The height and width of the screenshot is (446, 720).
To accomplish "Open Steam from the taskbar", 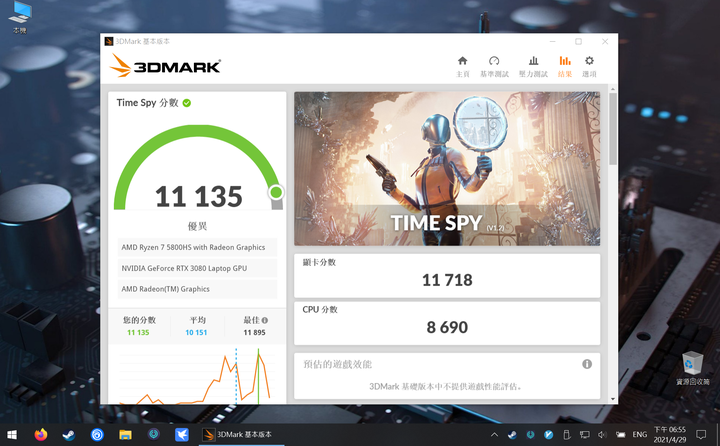I will click(x=69, y=435).
